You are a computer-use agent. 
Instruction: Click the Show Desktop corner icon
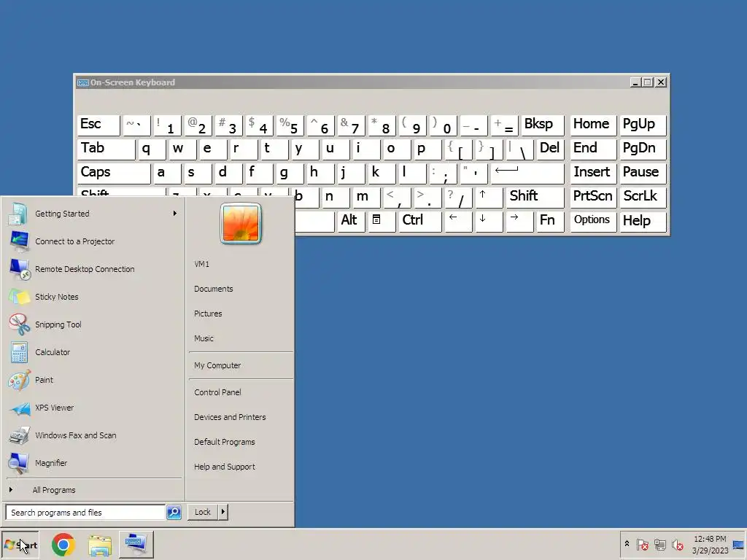point(738,545)
